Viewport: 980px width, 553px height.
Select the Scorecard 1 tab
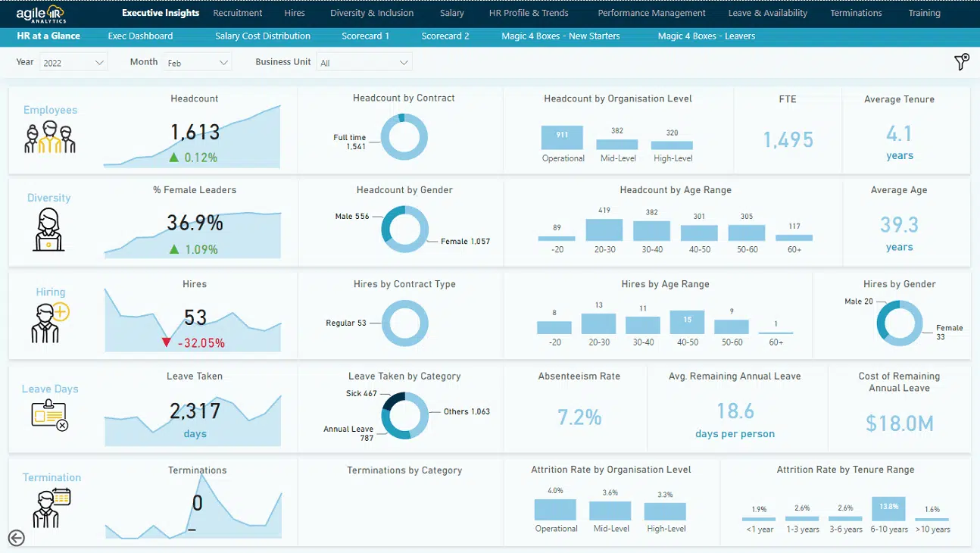pyautogui.click(x=366, y=36)
